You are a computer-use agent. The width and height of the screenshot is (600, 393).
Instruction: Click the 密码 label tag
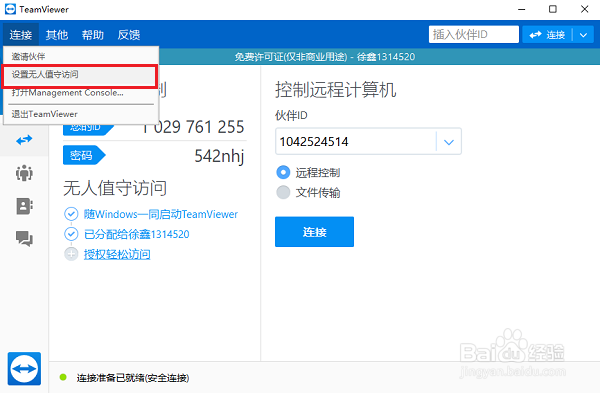[84, 155]
